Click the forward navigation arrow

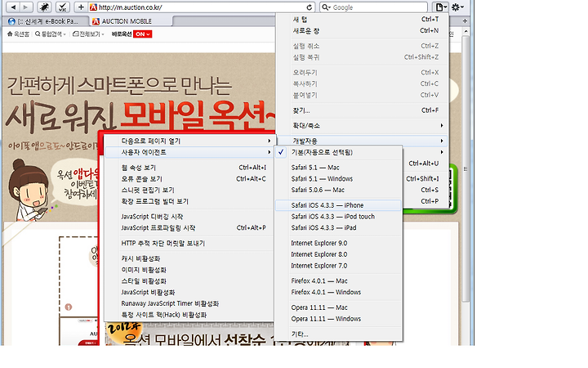26,7
